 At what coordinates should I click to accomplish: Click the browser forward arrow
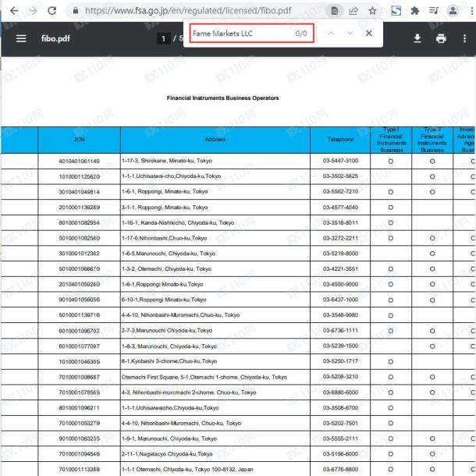(x=33, y=11)
